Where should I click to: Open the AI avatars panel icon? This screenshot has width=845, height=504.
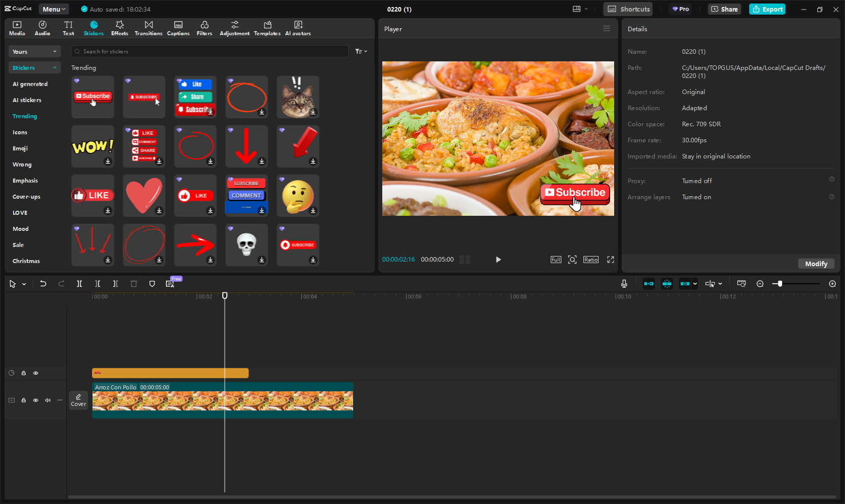pyautogui.click(x=298, y=28)
